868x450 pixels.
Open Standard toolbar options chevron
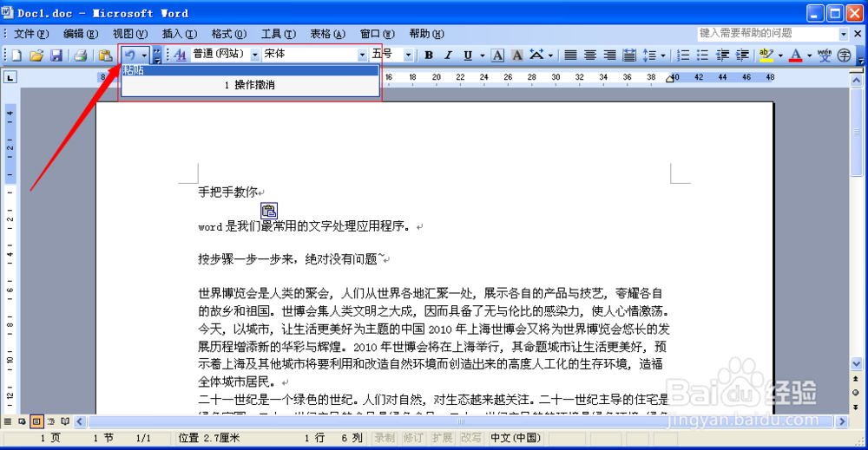tap(157, 55)
